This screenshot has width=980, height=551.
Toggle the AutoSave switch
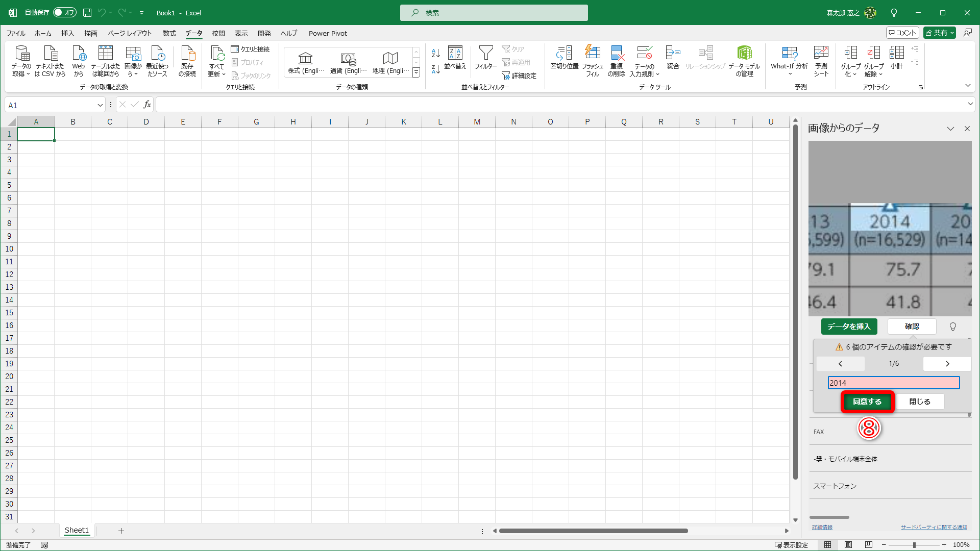coord(65,12)
